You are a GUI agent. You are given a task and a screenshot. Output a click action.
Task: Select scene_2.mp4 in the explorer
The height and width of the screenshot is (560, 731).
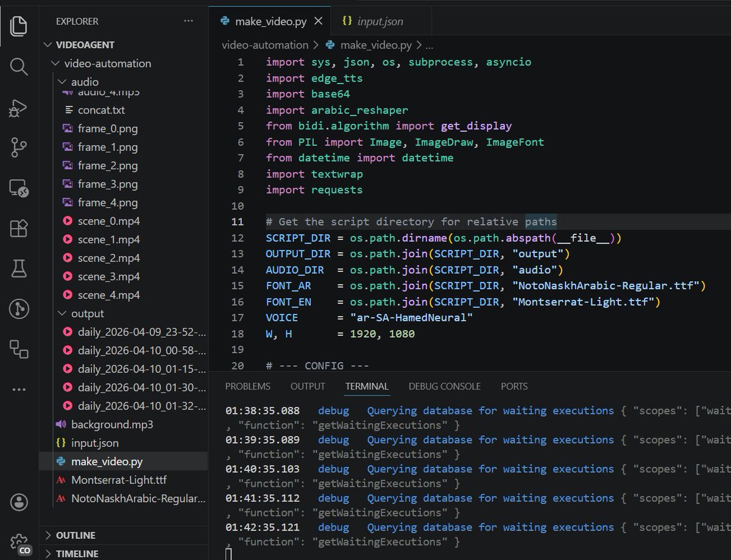click(109, 257)
